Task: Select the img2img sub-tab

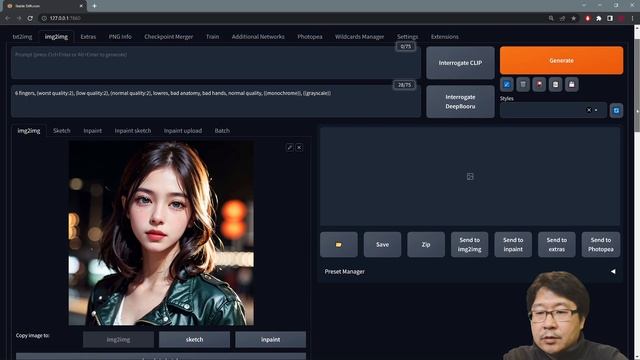Action: pos(29,131)
